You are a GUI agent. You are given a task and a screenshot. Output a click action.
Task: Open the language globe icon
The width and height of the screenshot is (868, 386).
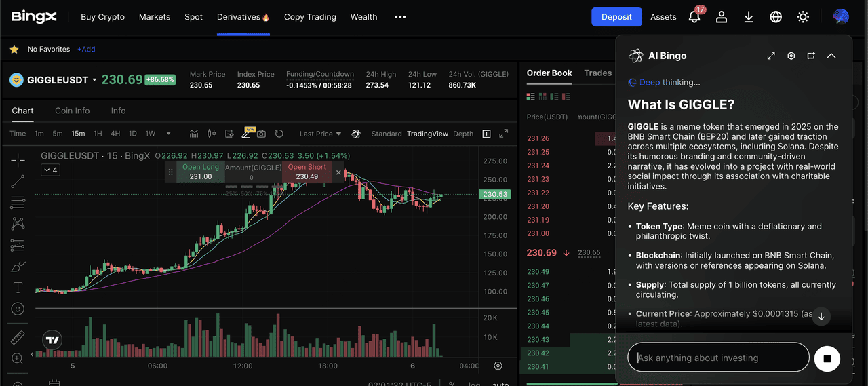coord(776,17)
